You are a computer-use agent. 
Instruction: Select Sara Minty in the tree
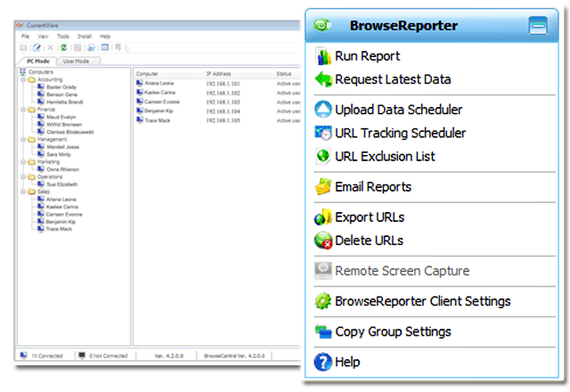click(59, 154)
